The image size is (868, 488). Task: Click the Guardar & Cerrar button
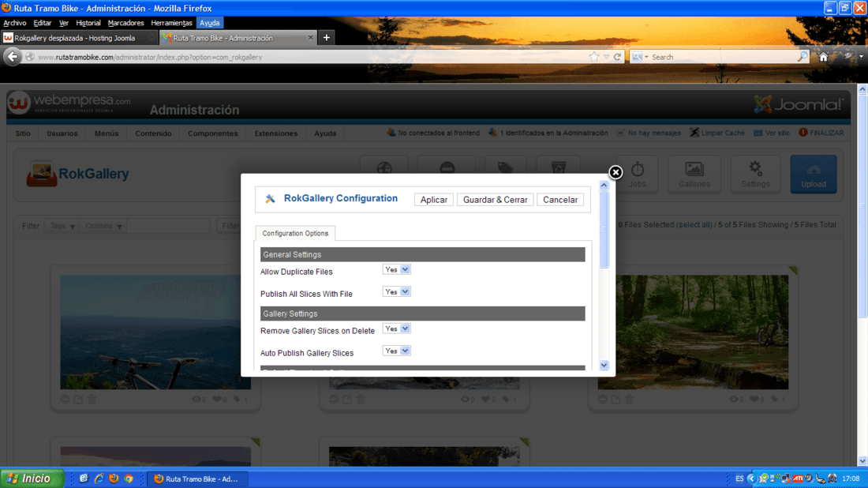(x=495, y=200)
